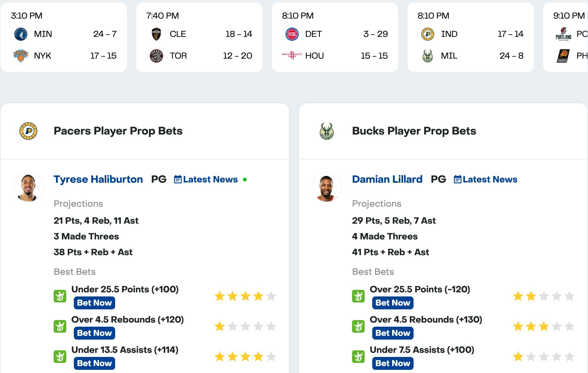588x373 pixels.
Task: Open Tyrese Haliburton player profile link
Action: 98,179
